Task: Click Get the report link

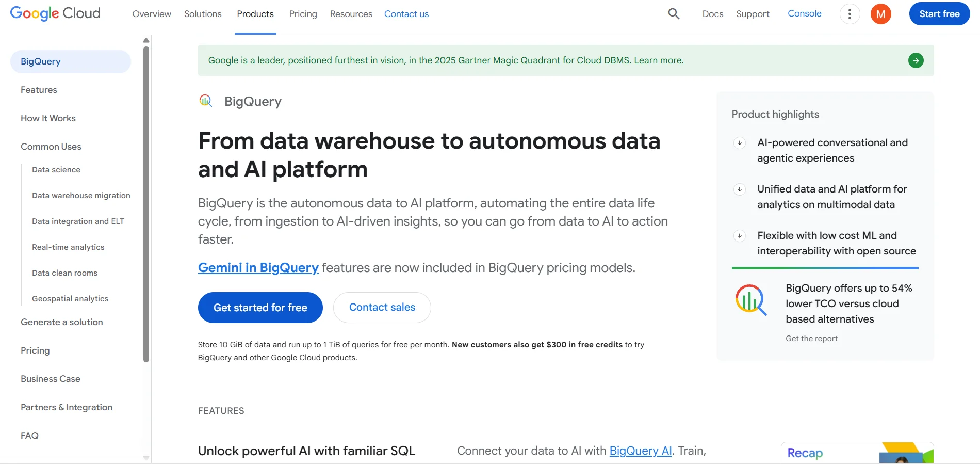Action: pos(812,339)
